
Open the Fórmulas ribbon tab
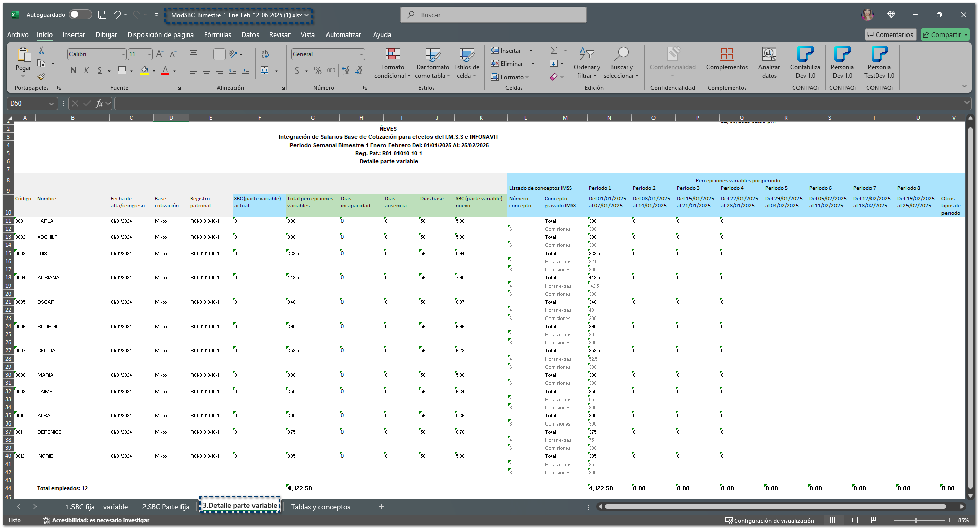[217, 34]
